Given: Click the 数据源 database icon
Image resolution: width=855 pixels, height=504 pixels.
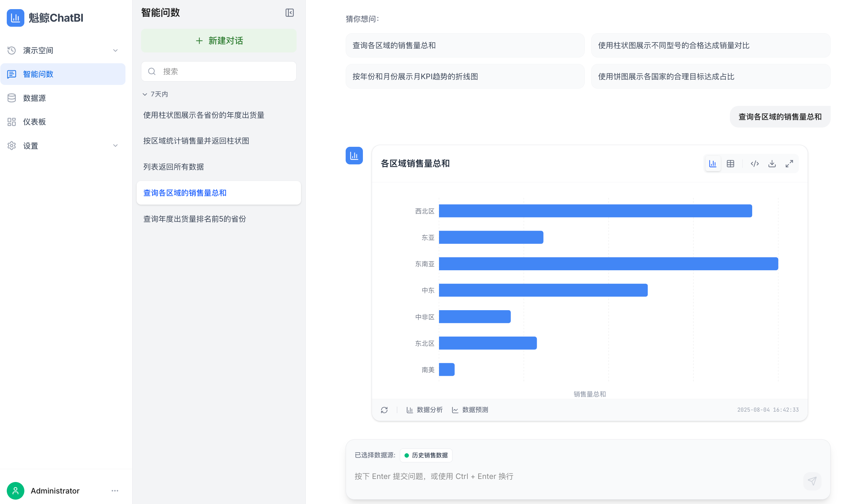Looking at the screenshot, I should pyautogui.click(x=12, y=98).
